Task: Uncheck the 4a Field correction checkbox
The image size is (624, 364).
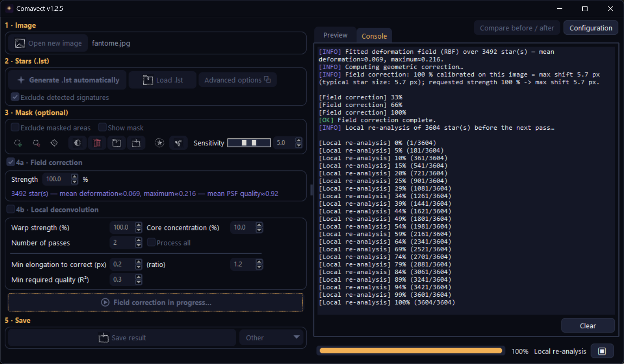Action: tap(11, 162)
